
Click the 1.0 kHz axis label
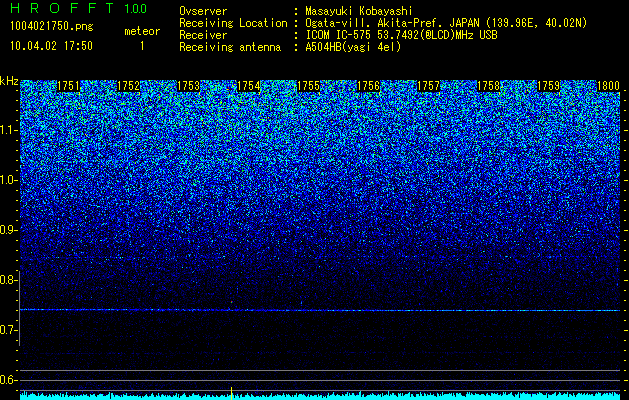click(x=8, y=180)
